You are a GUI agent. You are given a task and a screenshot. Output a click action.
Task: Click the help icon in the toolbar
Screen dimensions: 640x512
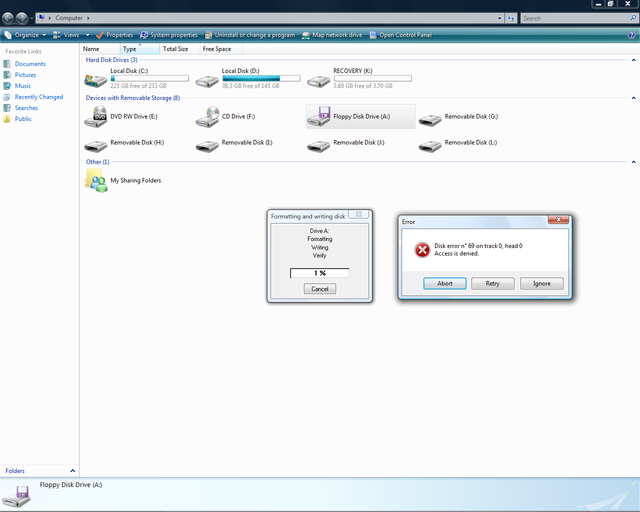[632, 34]
